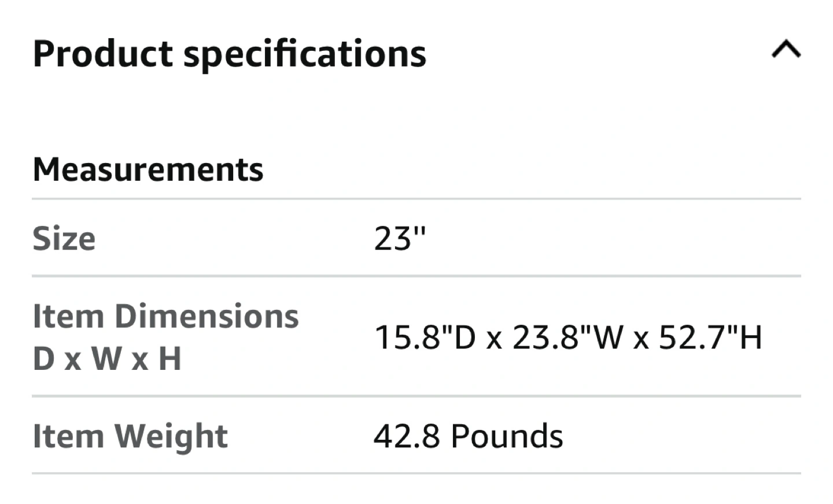Click the word "Dimensions" in the label

click(x=207, y=316)
